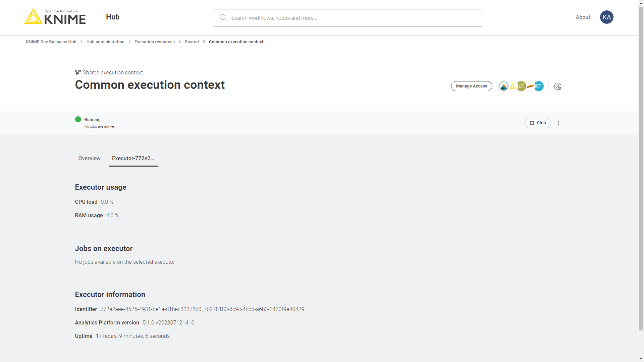Click the person/account icon beside Manage Access
Image resolution: width=644 pixels, height=362 pixels.
pos(558,86)
